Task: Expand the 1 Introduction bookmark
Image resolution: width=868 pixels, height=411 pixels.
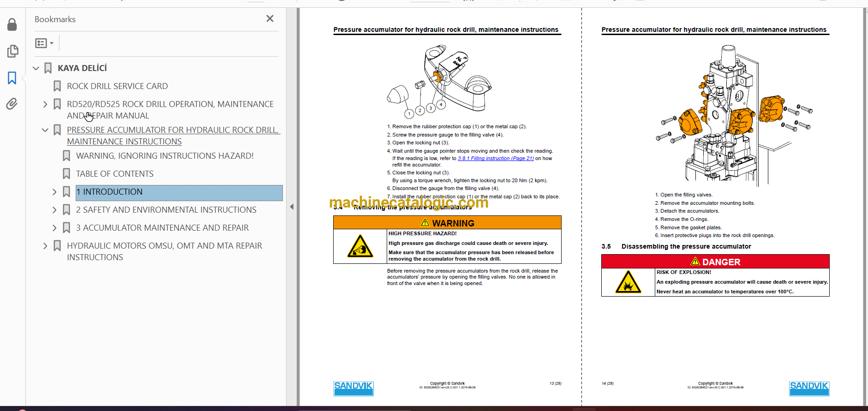Action: pos(54,192)
